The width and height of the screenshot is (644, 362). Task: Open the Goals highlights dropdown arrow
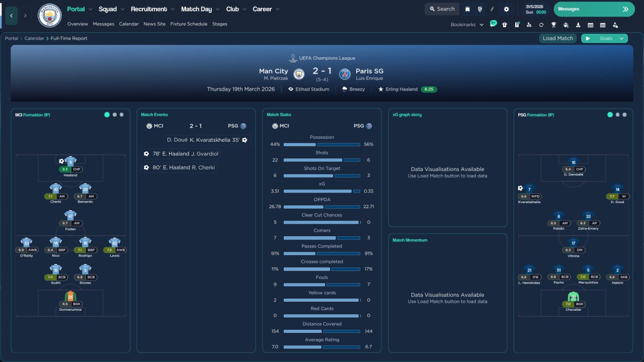[622, 38]
